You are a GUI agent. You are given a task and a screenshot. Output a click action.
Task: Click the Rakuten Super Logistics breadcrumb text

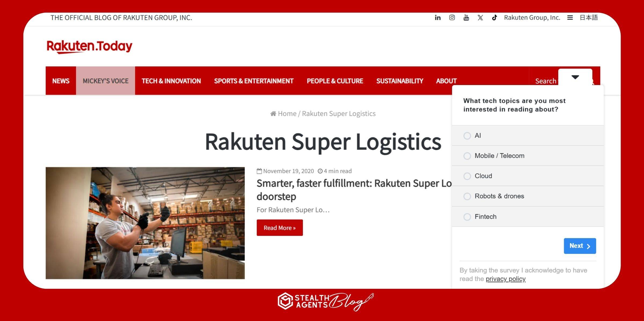339,114
